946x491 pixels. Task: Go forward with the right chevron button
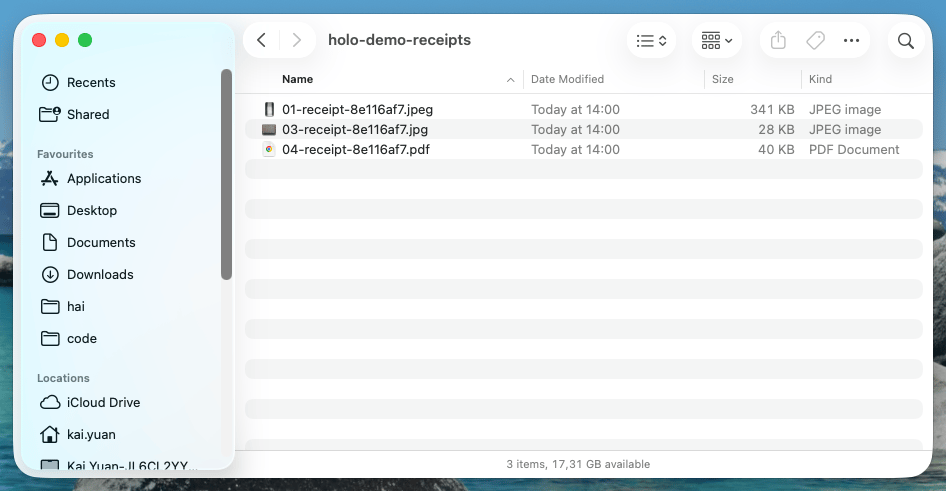click(x=296, y=40)
